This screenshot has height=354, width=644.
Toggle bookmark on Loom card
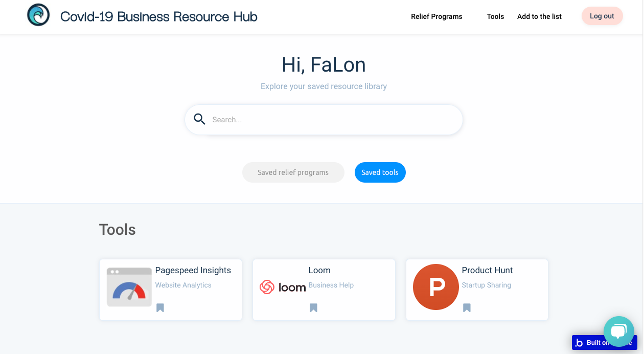click(313, 307)
